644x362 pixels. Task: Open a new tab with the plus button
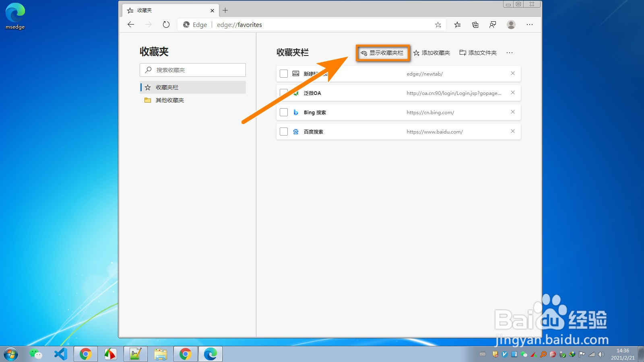pyautogui.click(x=225, y=10)
